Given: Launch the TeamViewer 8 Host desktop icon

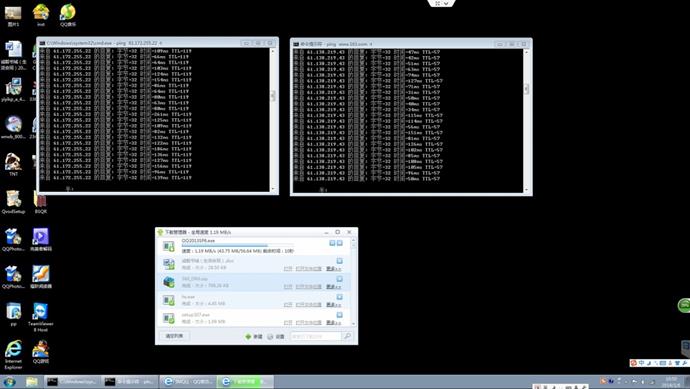Looking at the screenshot, I should coord(40,317).
